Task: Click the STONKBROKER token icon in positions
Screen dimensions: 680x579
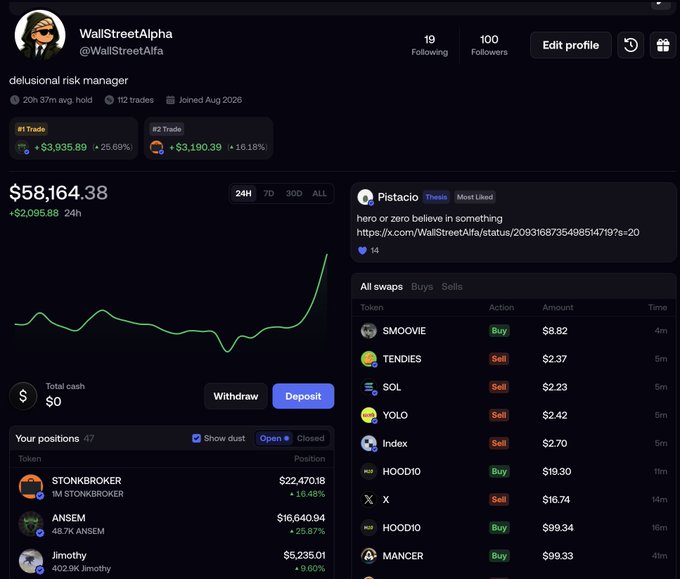Action: pyautogui.click(x=31, y=487)
